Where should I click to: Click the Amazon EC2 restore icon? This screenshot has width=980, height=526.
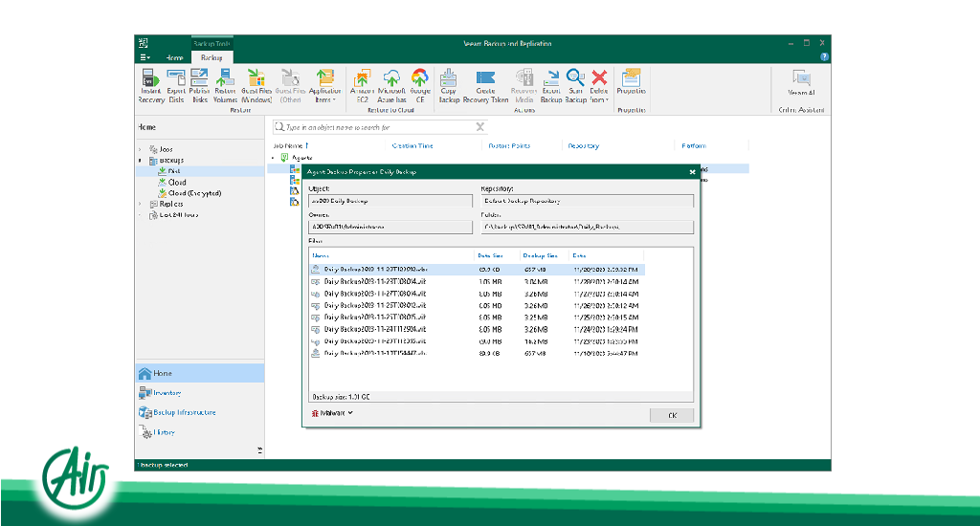click(363, 85)
